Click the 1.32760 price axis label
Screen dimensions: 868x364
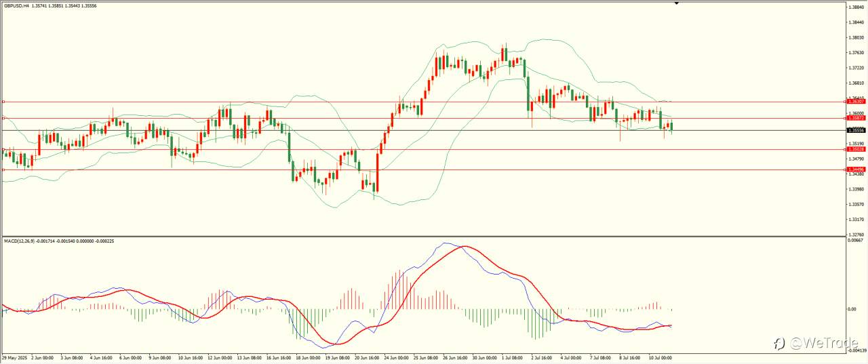click(856, 234)
